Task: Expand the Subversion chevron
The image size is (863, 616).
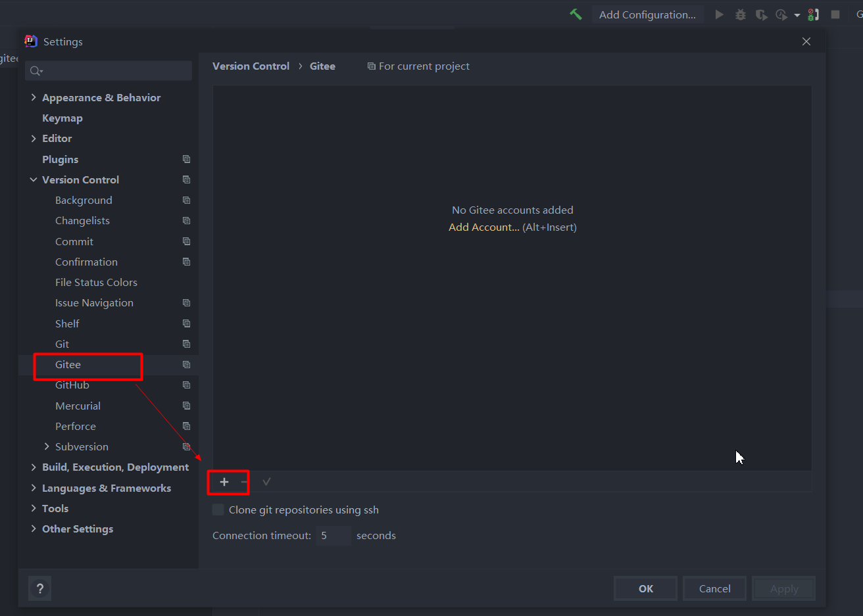Action: [x=47, y=446]
